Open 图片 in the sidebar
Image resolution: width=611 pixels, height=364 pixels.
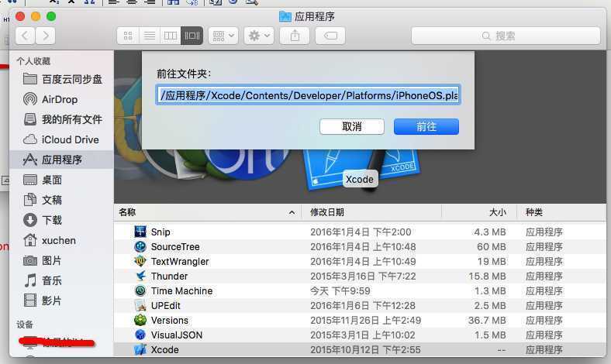pos(43,260)
